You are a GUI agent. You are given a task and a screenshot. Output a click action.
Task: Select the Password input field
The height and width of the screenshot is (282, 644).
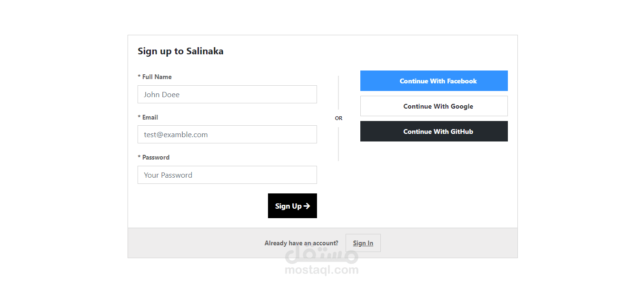(x=227, y=175)
